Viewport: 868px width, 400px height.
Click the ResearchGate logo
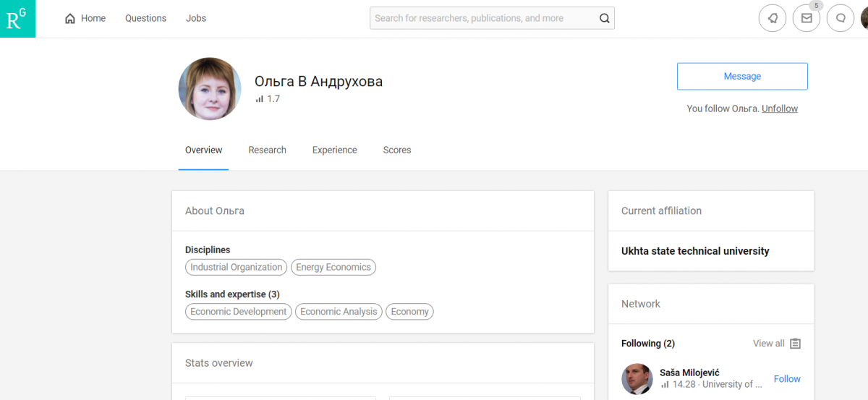pos(17,19)
